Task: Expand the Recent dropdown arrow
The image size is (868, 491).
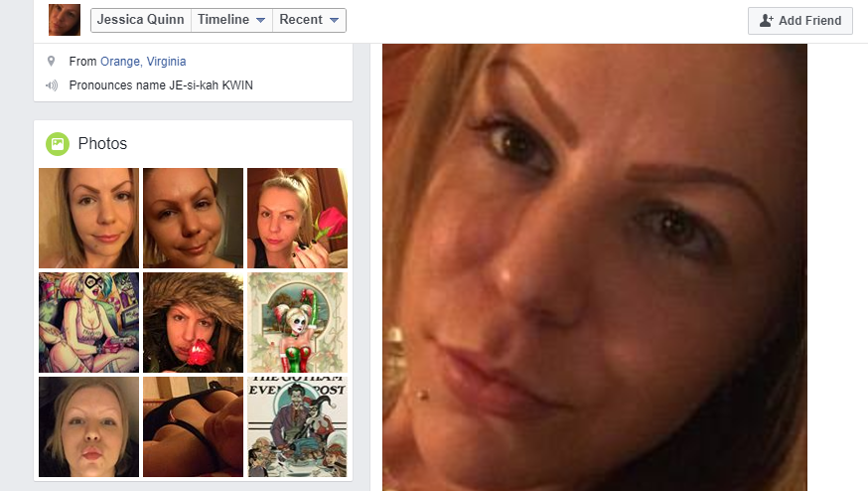Action: click(x=334, y=20)
